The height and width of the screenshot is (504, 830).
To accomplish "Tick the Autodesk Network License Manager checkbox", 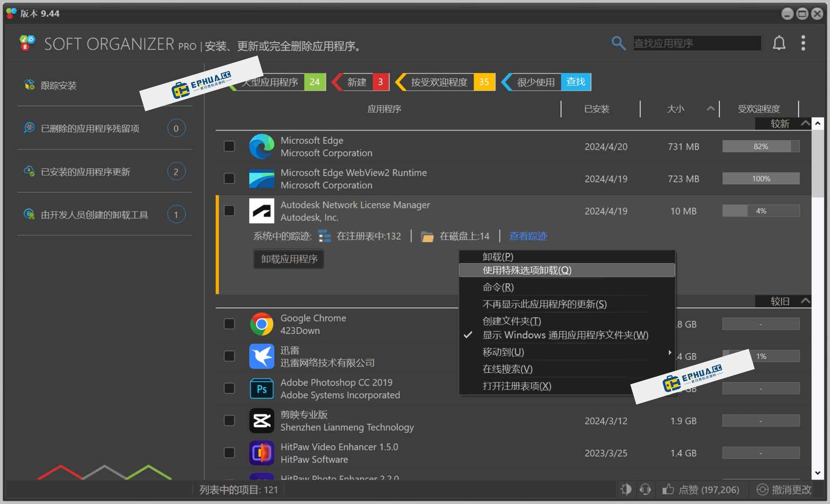I will click(229, 210).
